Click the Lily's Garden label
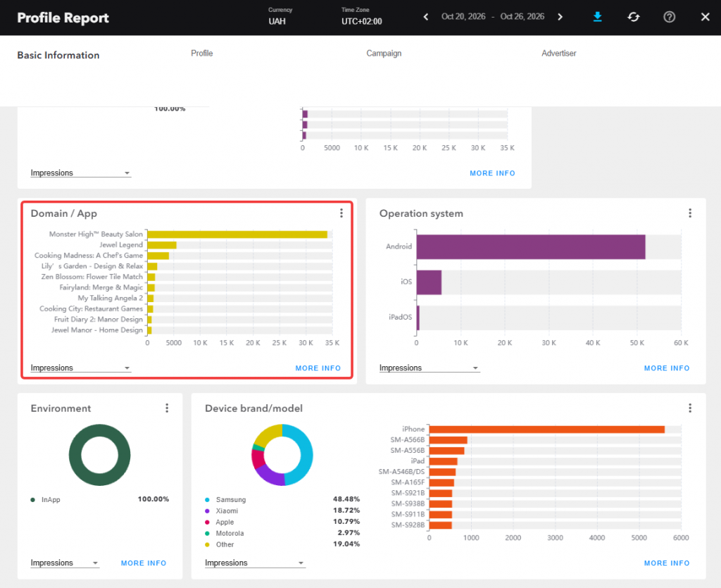The height and width of the screenshot is (588, 721). [x=92, y=266]
